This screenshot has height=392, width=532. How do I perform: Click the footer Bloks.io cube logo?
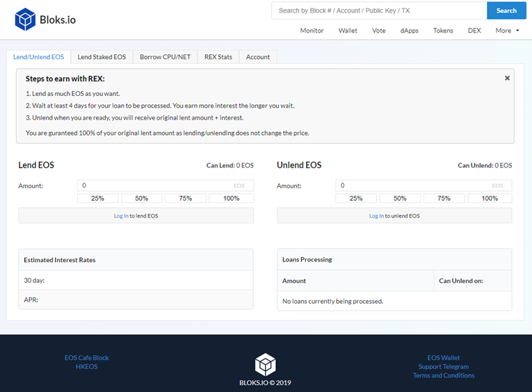click(x=266, y=364)
